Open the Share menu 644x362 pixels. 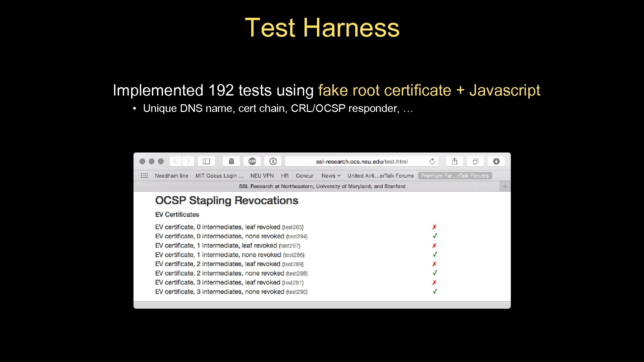(x=454, y=161)
